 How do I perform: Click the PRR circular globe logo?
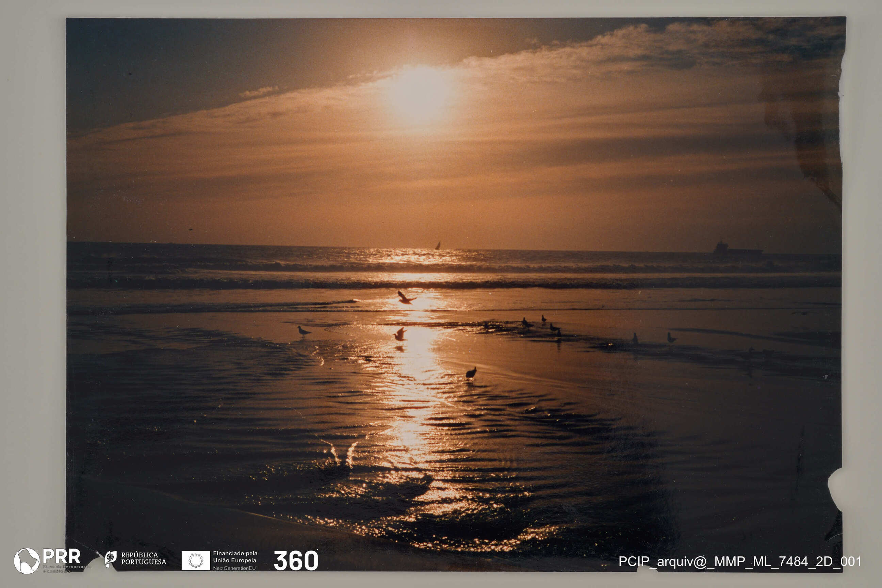[x=27, y=561]
